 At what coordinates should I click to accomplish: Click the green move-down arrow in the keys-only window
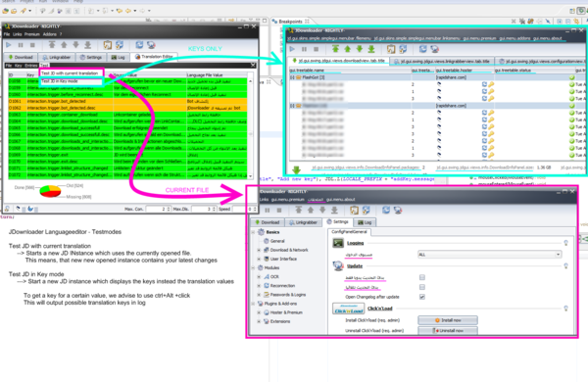coord(360,49)
